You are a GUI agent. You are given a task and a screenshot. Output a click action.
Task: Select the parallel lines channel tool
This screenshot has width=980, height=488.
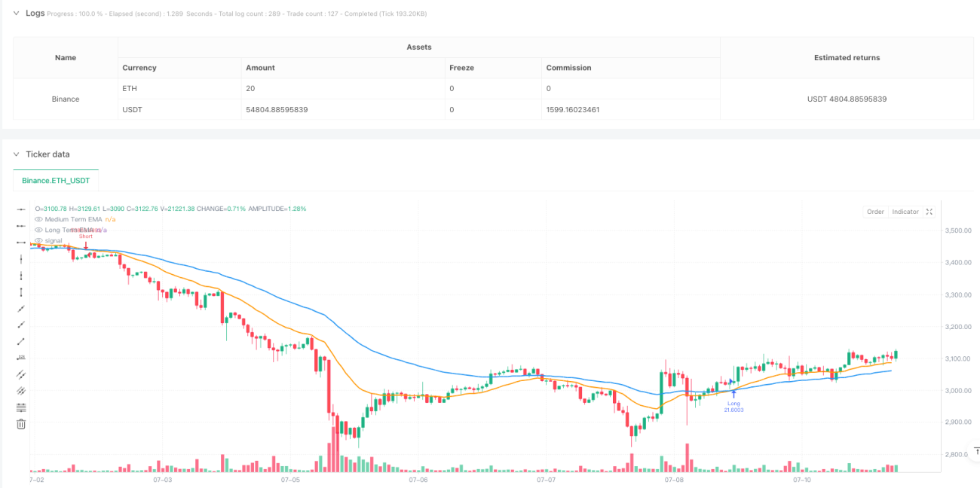pyautogui.click(x=21, y=374)
